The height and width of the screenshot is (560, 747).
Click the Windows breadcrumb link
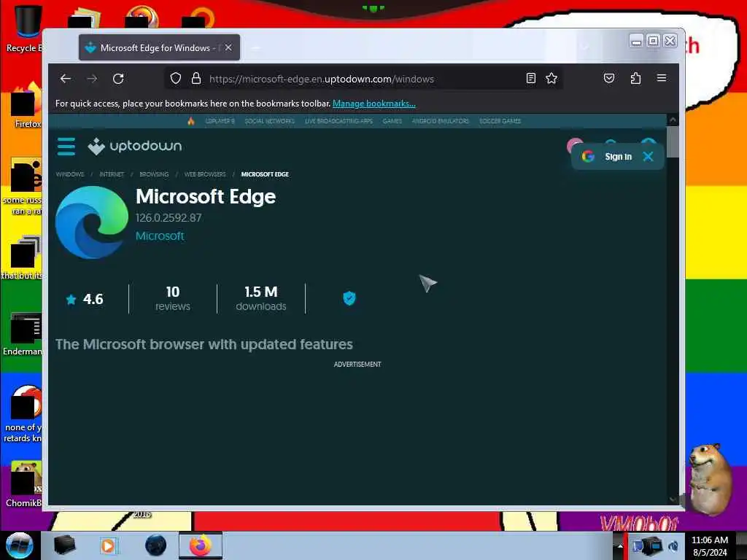(x=70, y=174)
